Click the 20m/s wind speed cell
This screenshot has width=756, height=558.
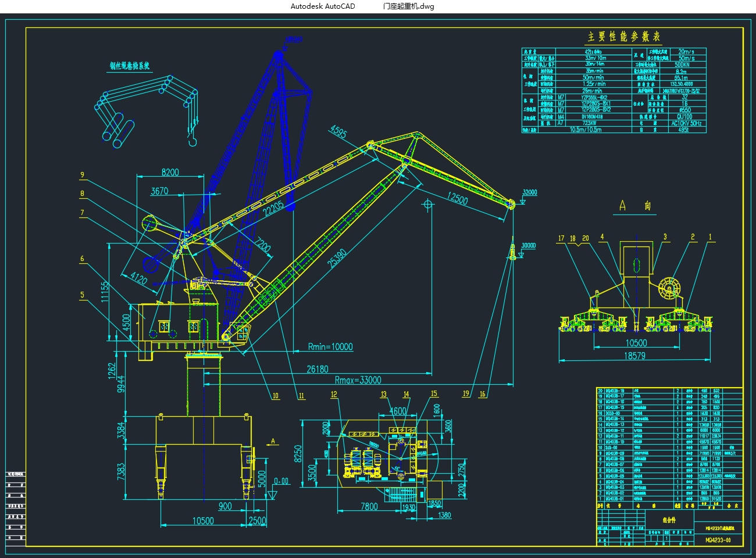pos(686,52)
